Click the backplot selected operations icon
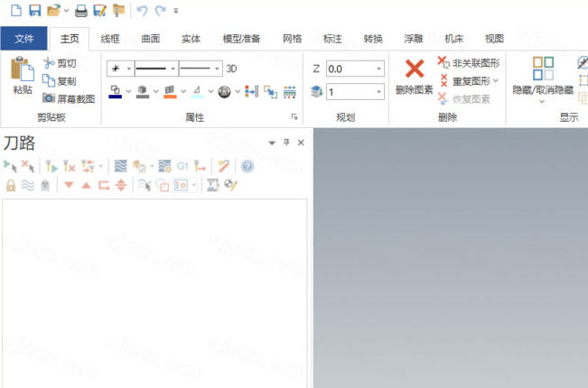This screenshot has height=388, width=588. (x=120, y=166)
